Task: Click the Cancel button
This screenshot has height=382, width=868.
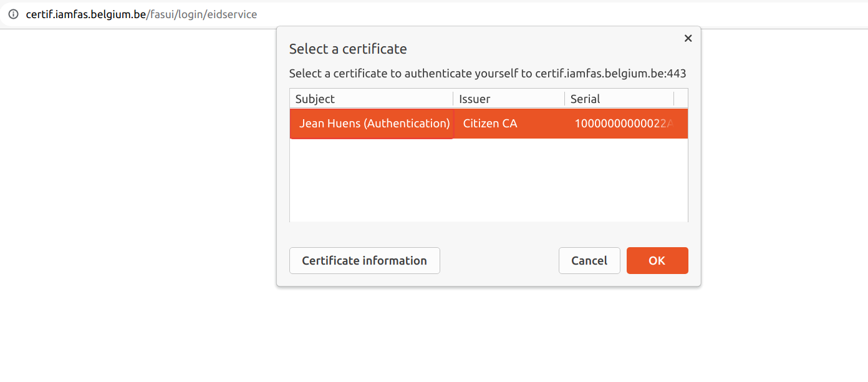Action: coord(589,260)
